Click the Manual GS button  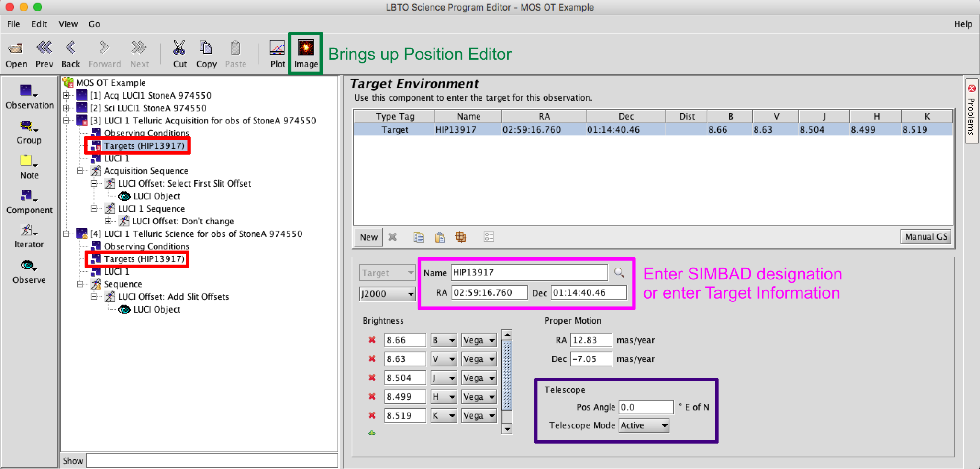tap(926, 236)
